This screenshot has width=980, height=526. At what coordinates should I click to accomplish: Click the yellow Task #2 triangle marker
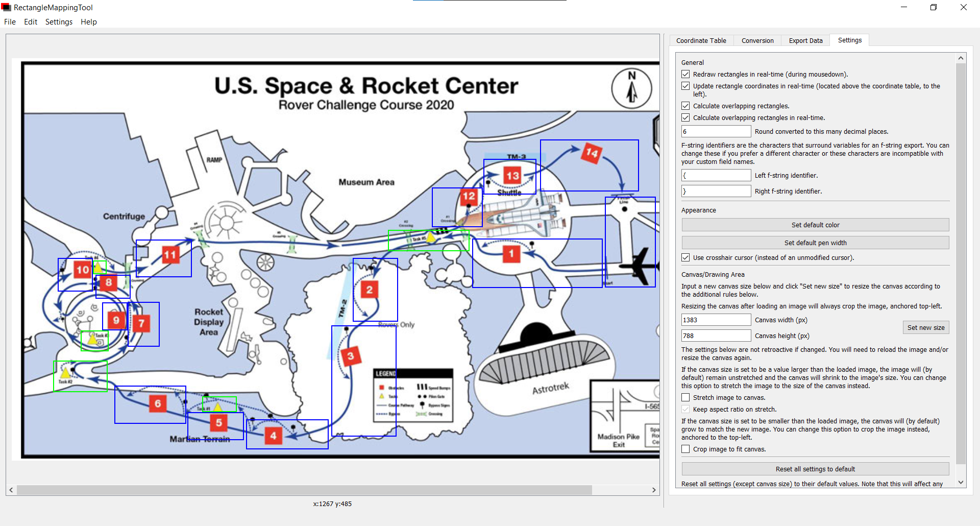point(65,373)
